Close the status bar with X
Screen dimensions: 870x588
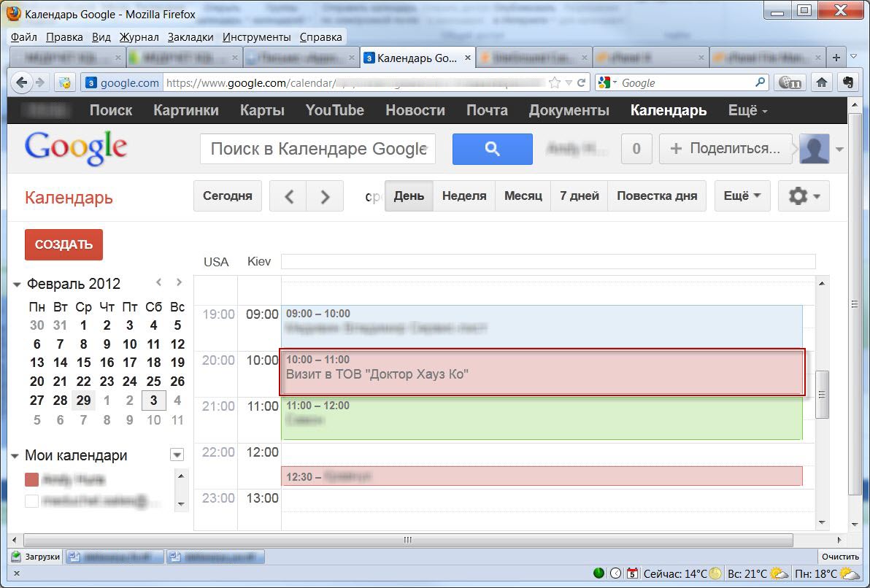point(16,573)
